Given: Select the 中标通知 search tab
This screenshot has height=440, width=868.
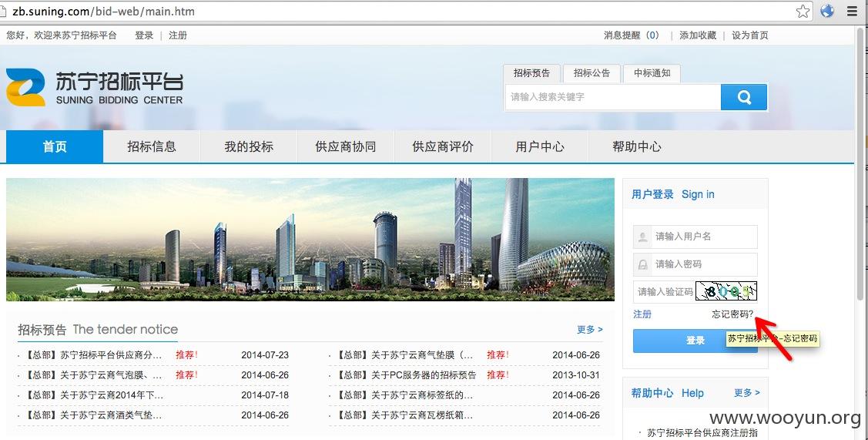Looking at the screenshot, I should 652,73.
